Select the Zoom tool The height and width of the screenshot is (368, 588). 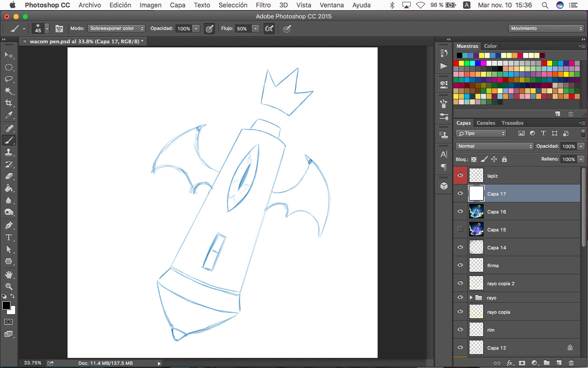tap(9, 286)
